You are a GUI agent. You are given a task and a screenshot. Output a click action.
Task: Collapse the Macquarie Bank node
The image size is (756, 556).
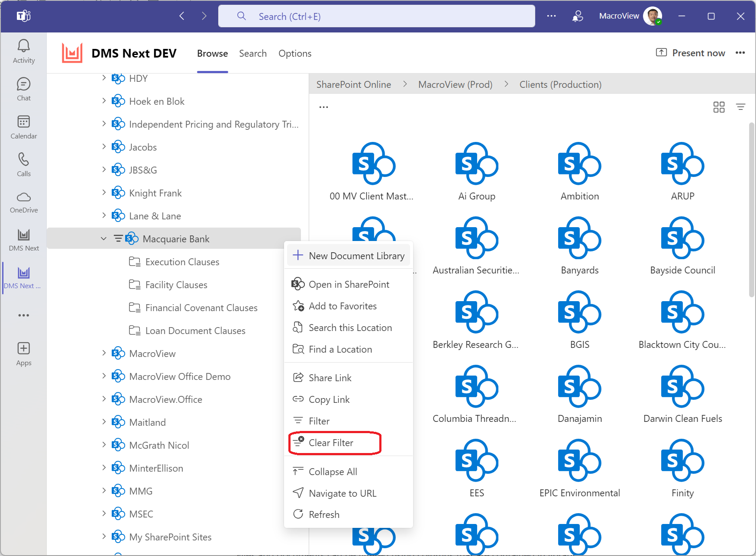[x=104, y=239]
